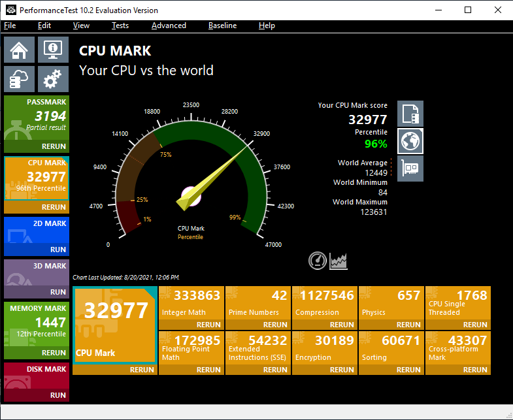The height and width of the screenshot is (420, 513).
Task: Open the Baseline menu
Action: point(222,25)
